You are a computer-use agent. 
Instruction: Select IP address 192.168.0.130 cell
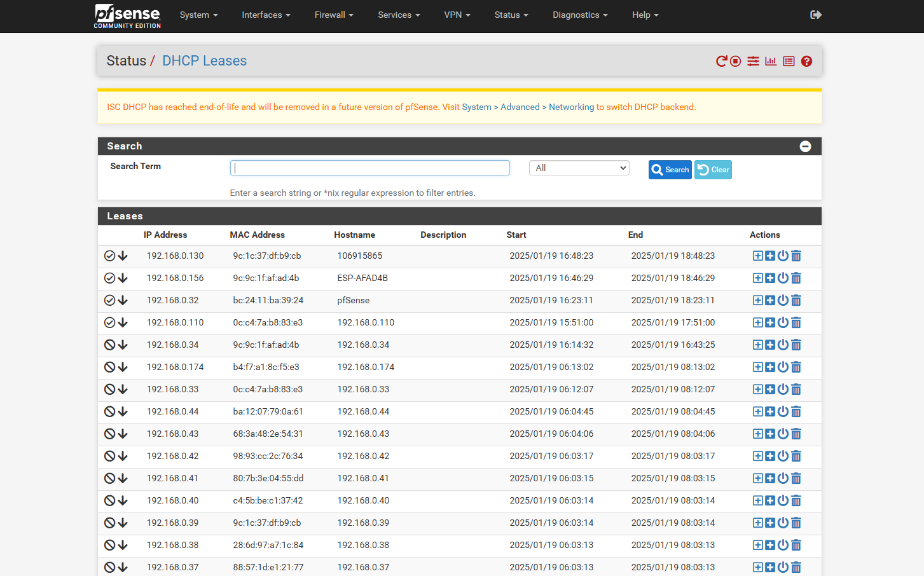tap(176, 256)
